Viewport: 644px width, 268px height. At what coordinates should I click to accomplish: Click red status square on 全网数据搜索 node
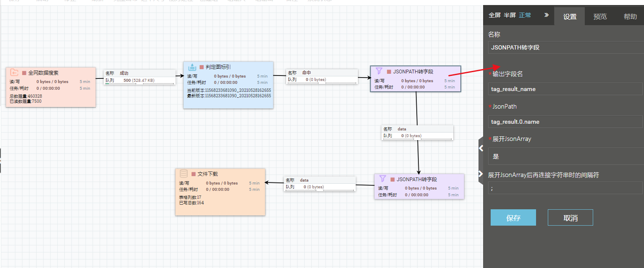coord(24,73)
